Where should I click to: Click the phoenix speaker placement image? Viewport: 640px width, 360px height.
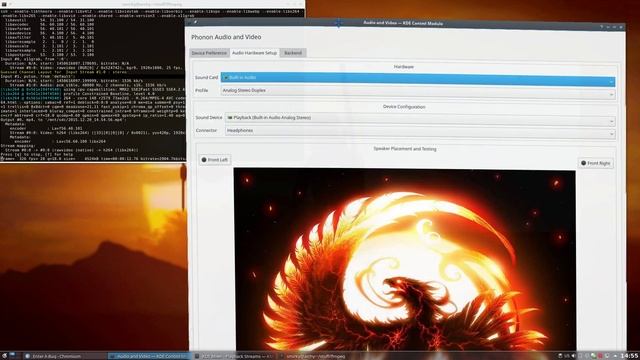(x=404, y=260)
